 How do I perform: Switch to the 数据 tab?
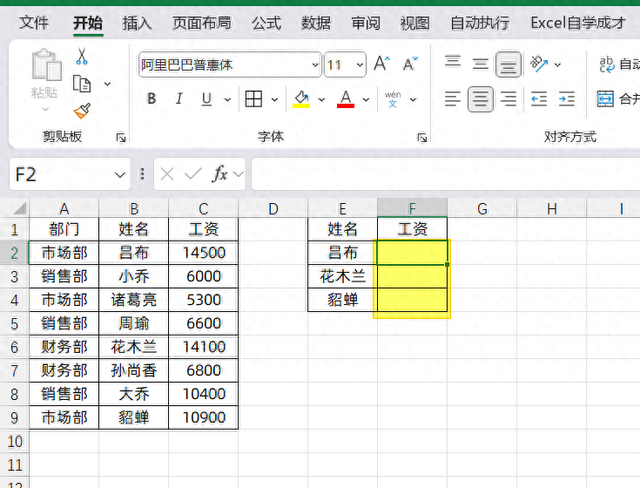pos(316,23)
